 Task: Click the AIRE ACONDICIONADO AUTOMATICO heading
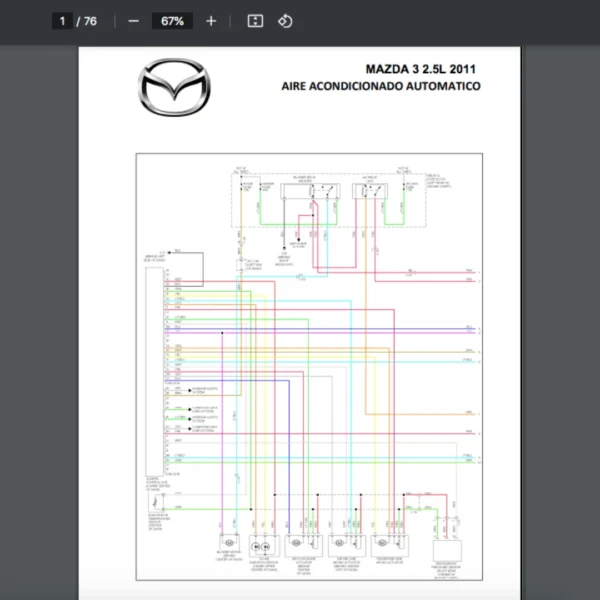(380, 86)
